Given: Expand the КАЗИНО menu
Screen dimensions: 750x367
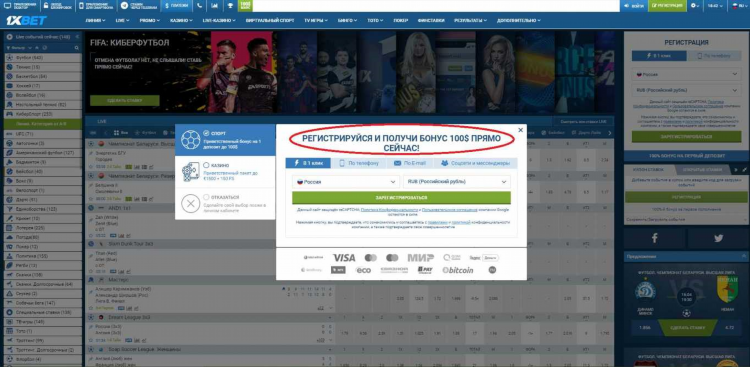Looking at the screenshot, I should tap(181, 21).
